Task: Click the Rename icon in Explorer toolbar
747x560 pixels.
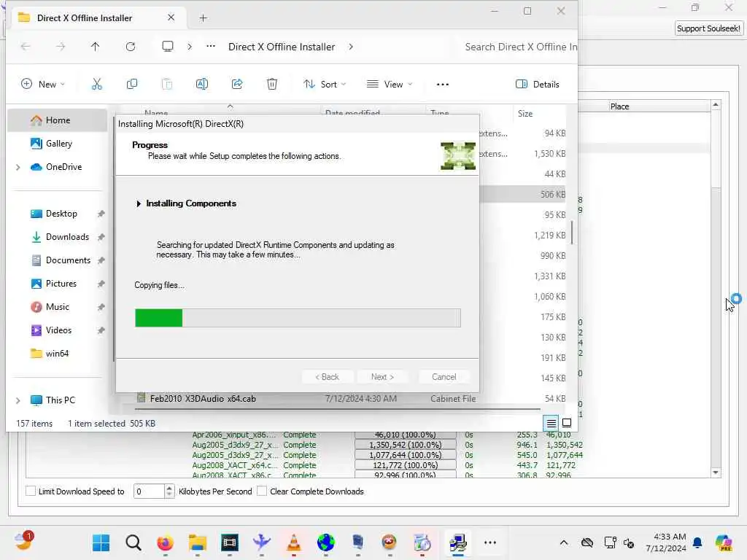Action: point(202,85)
